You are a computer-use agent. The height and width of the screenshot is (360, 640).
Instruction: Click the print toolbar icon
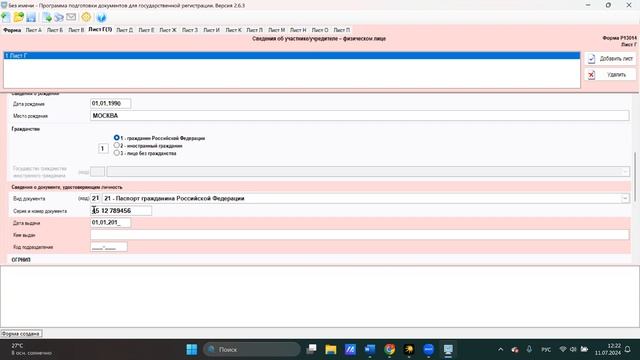59,17
